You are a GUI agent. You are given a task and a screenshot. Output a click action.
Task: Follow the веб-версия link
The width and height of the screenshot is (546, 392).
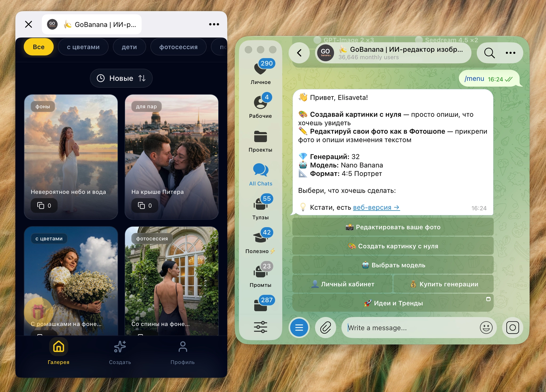tap(376, 207)
